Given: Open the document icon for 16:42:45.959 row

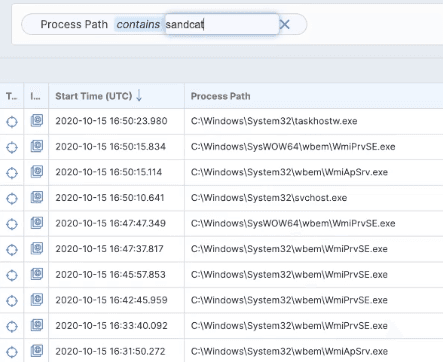Looking at the screenshot, I should tap(37, 300).
